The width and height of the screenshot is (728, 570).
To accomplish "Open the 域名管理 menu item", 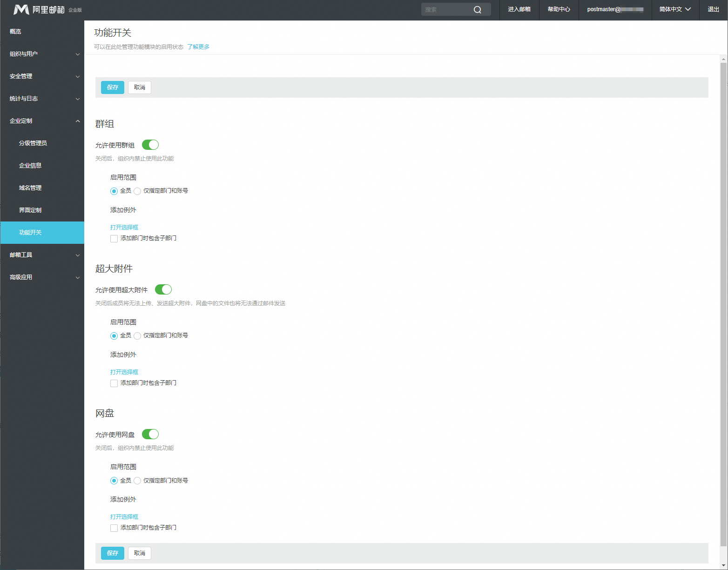I will click(x=30, y=188).
